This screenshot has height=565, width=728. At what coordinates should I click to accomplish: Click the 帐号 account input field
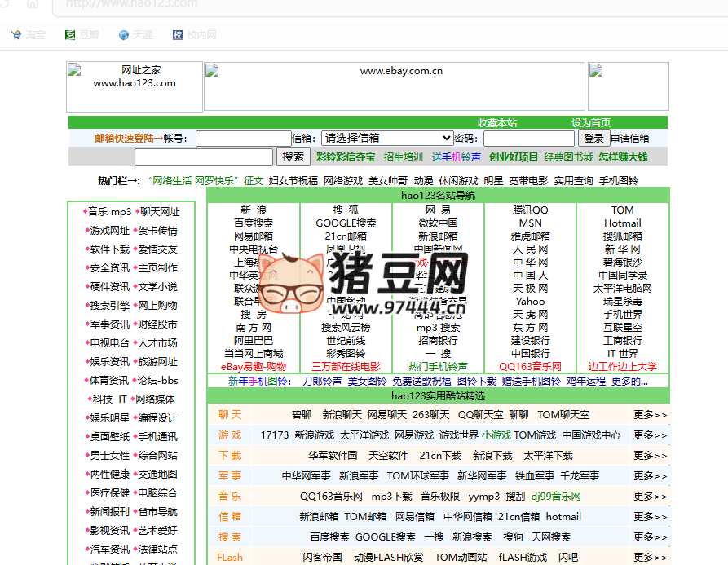tap(243, 139)
